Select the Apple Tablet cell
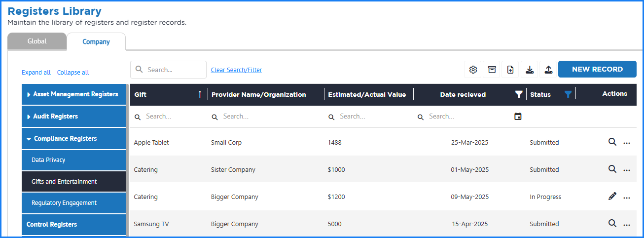 pyautogui.click(x=151, y=143)
